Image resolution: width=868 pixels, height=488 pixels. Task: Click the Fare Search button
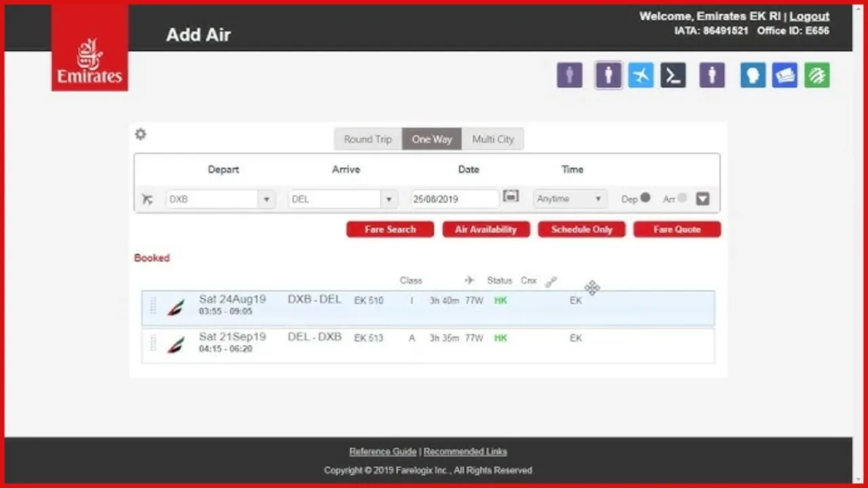click(x=390, y=229)
